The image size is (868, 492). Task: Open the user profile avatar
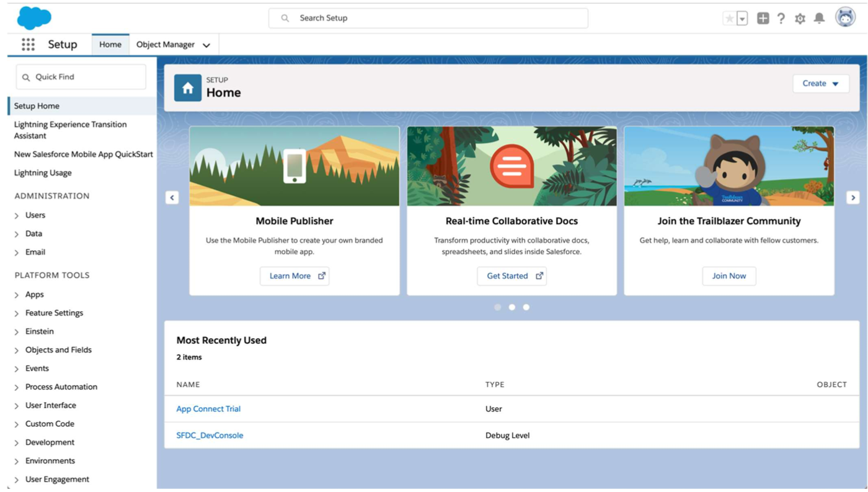click(845, 17)
